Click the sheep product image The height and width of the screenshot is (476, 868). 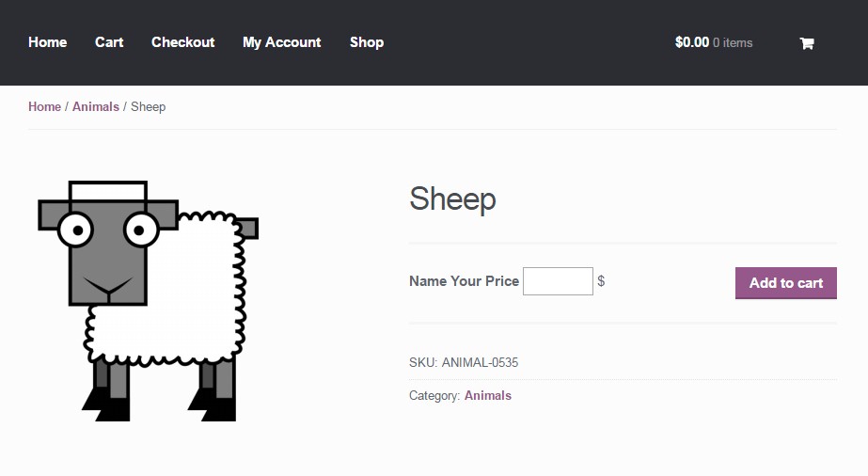point(149,300)
